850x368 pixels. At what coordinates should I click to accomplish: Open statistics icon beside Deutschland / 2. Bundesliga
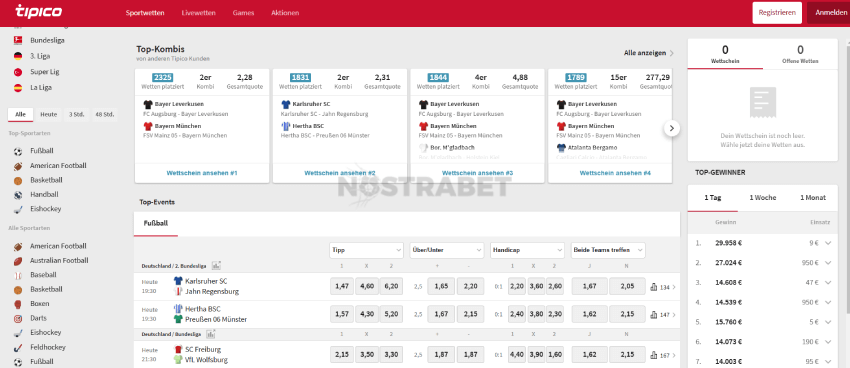tap(216, 266)
